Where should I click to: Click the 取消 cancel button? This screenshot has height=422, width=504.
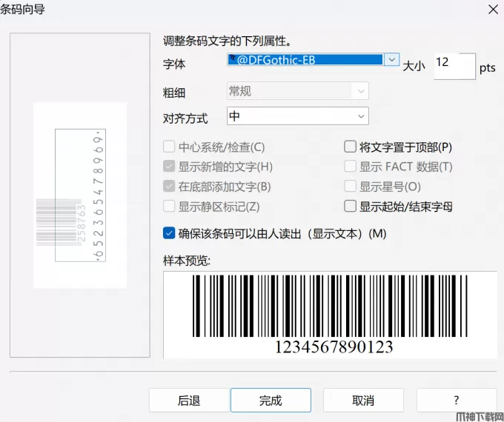tap(363, 401)
